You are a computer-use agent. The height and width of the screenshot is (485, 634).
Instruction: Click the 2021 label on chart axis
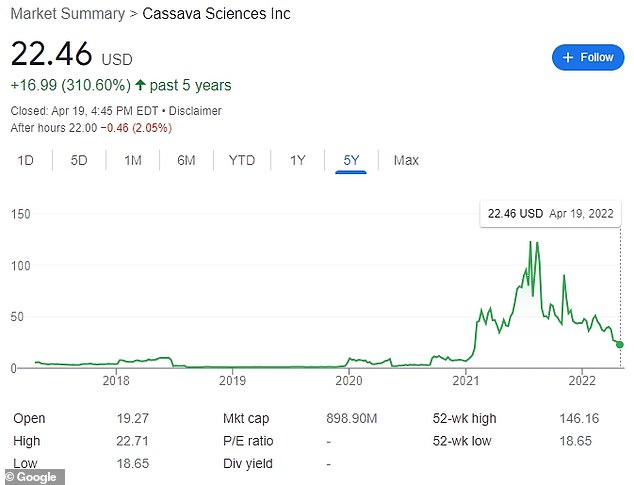pos(465,381)
